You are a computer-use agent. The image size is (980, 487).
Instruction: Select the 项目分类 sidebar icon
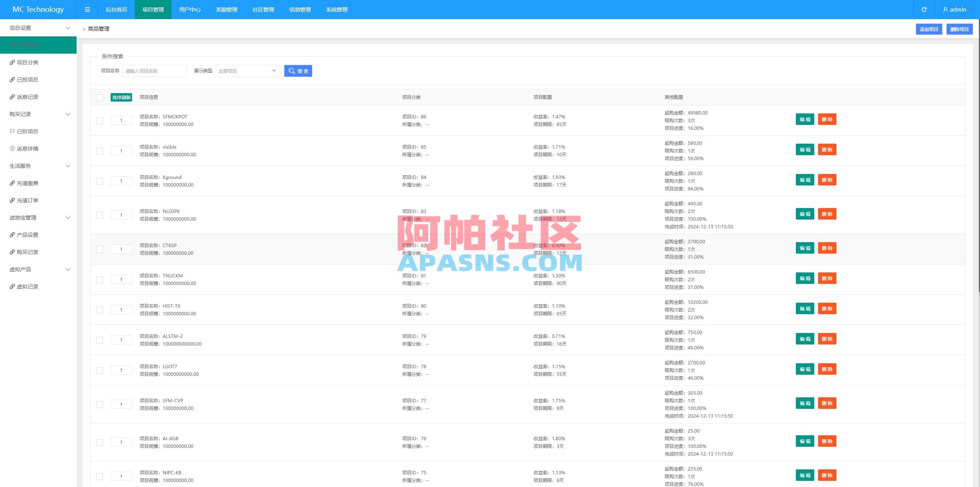(x=12, y=62)
